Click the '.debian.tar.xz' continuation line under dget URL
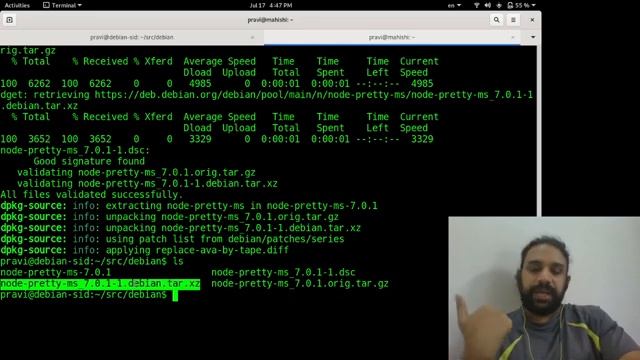 [39, 106]
